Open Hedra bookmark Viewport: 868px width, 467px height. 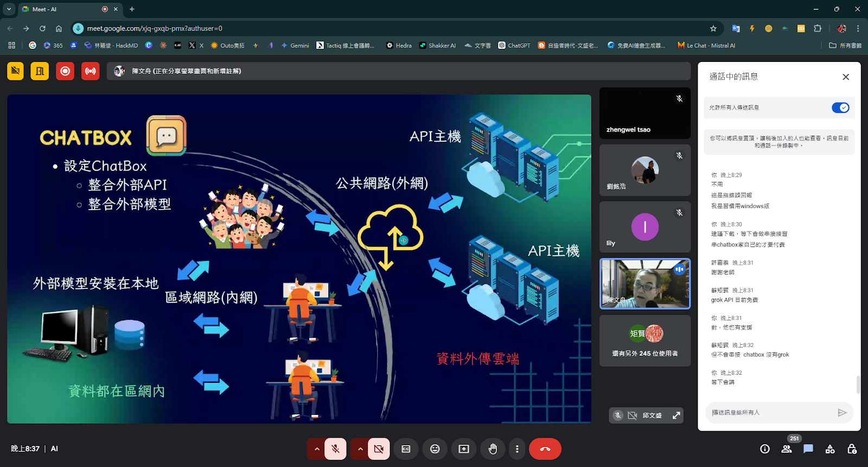399,46
